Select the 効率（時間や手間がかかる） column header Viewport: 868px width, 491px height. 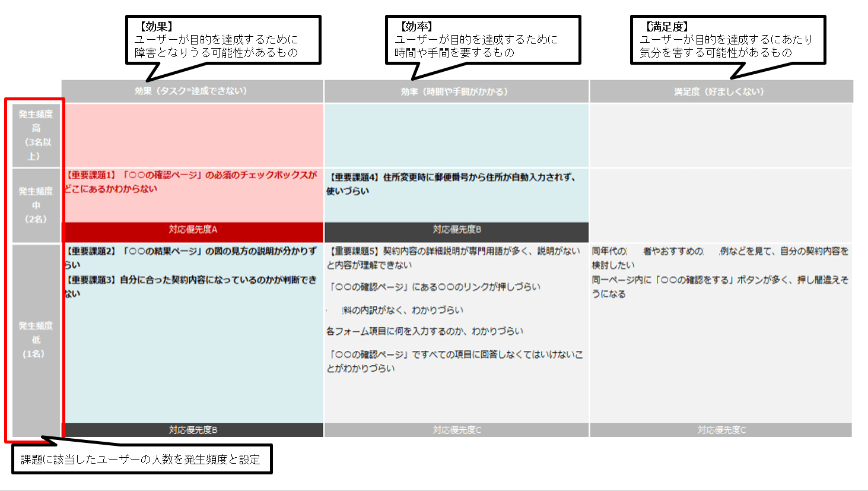[456, 92]
